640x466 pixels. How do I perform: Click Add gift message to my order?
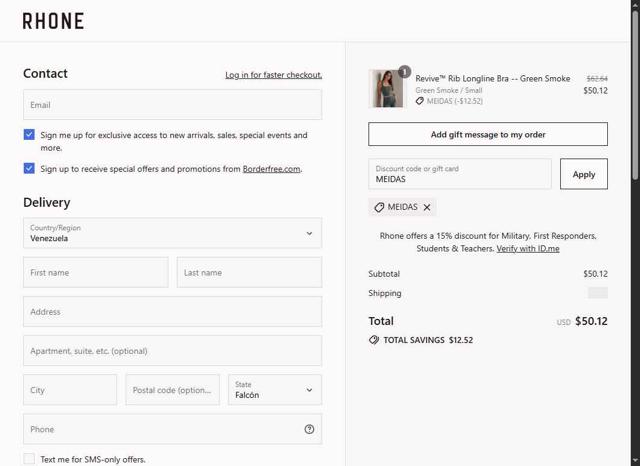pyautogui.click(x=488, y=134)
